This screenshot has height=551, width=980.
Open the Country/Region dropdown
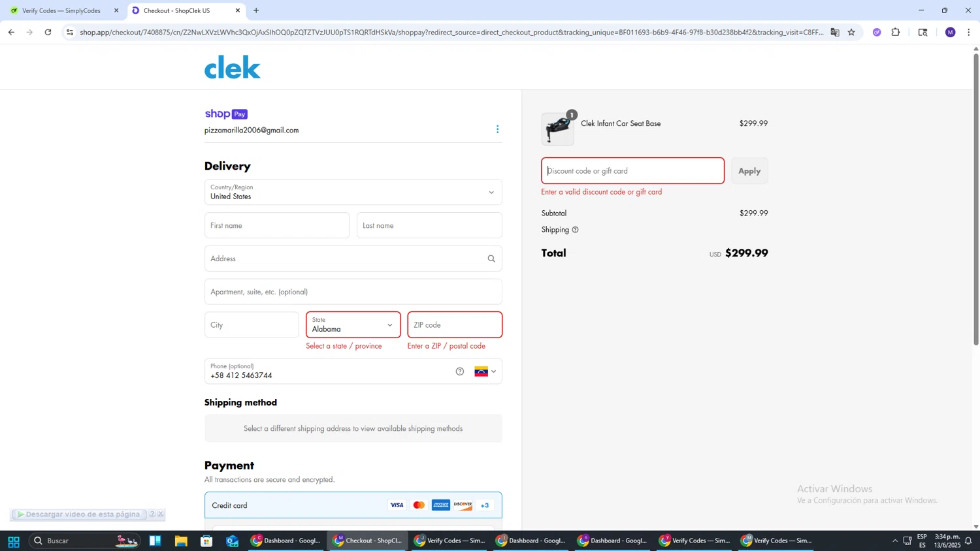click(353, 192)
